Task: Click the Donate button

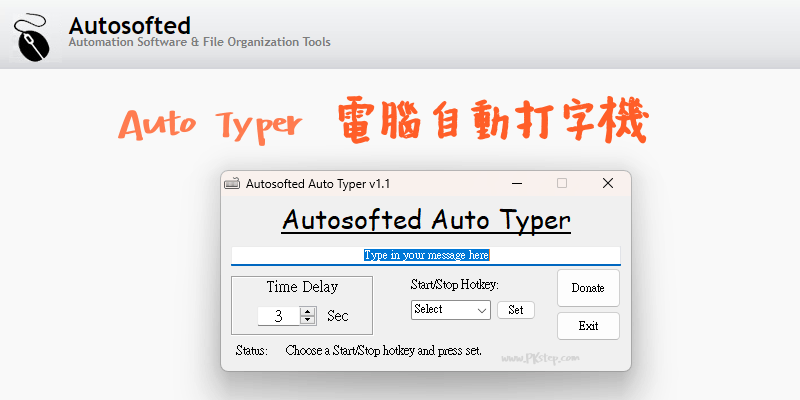Action: coord(588,288)
